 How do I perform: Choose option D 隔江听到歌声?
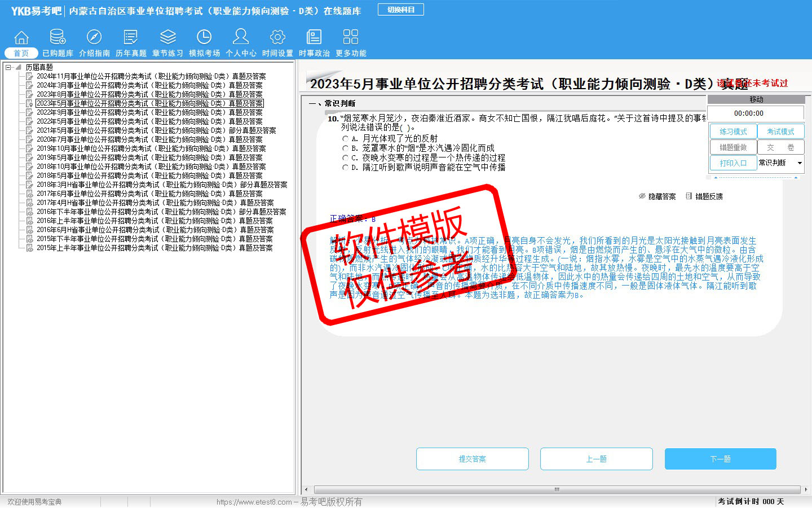[x=345, y=167]
